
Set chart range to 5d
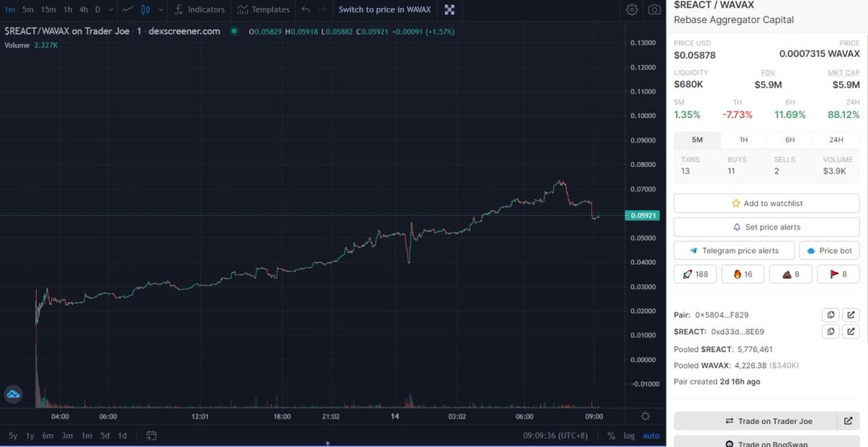(x=105, y=435)
